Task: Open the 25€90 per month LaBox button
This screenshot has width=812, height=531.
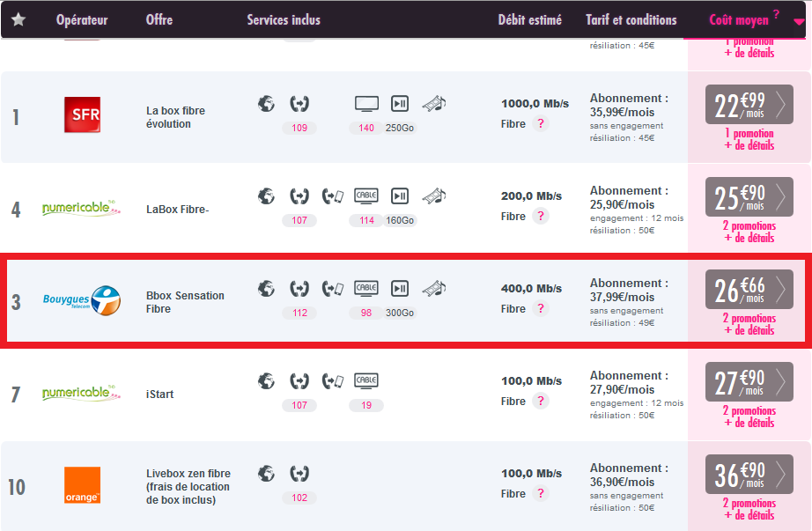Action: (749, 197)
